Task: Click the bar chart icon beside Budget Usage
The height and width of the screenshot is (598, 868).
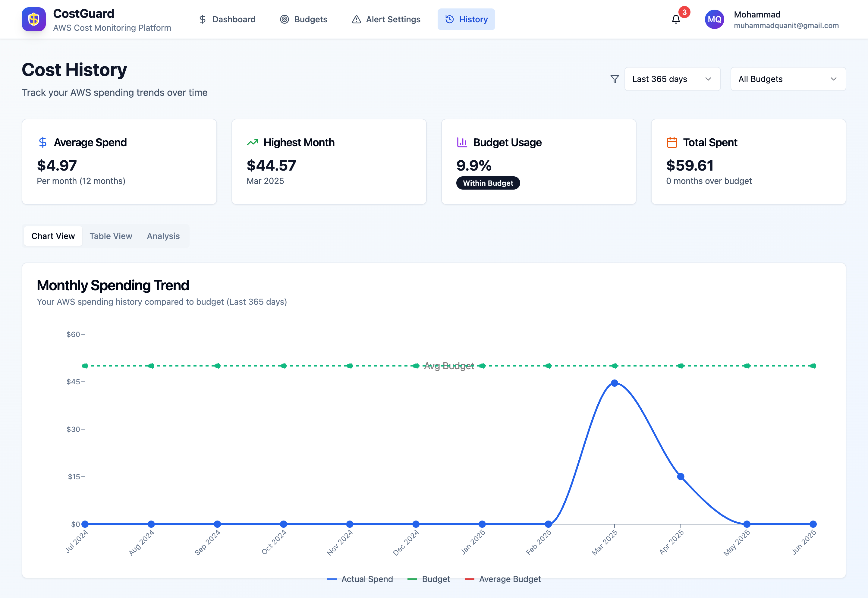Action: [x=462, y=142]
